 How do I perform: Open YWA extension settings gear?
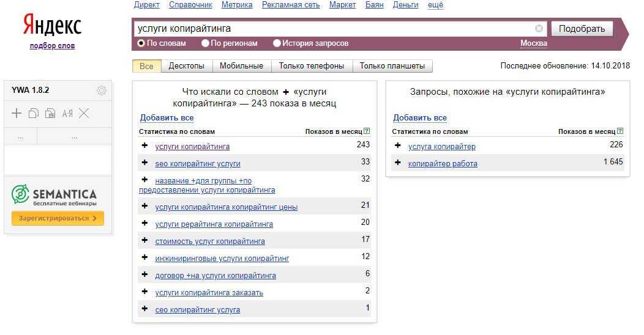102,90
